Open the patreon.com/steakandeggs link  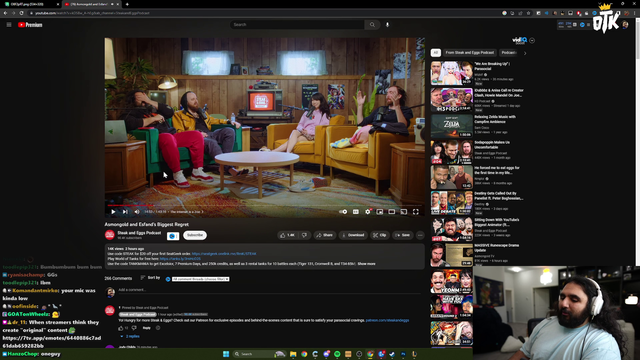click(x=387, y=320)
